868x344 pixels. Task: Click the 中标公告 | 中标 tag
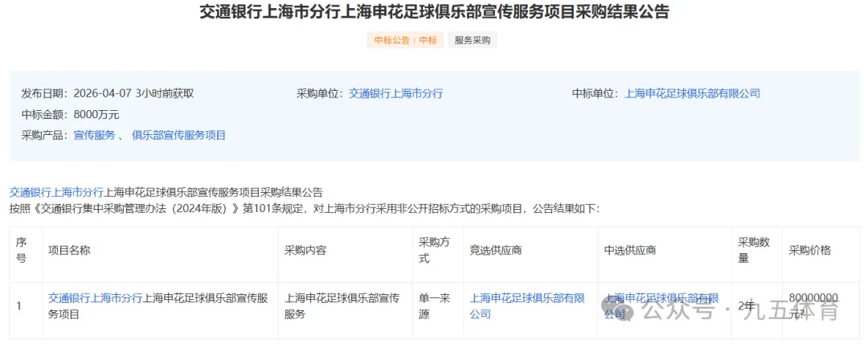tap(405, 40)
